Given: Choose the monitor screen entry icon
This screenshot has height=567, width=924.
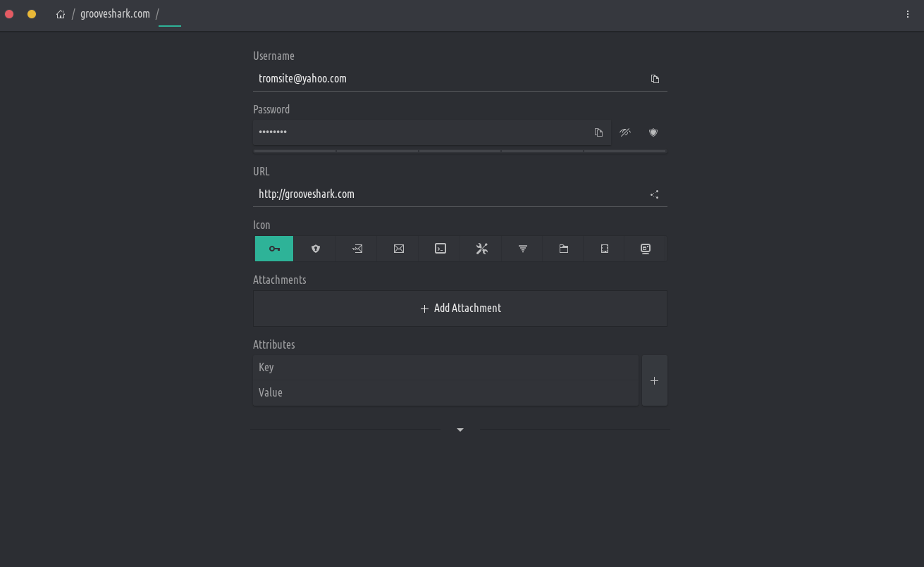Looking at the screenshot, I should click(x=646, y=249).
